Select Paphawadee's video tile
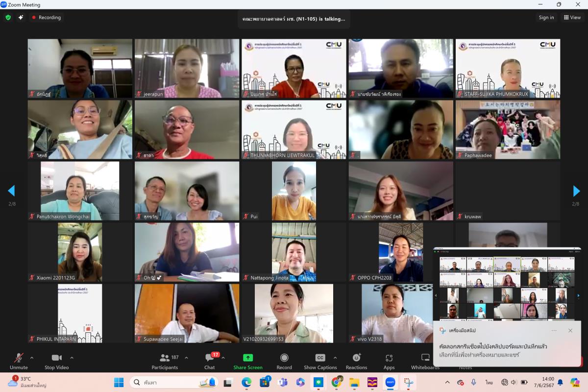588x392 pixels. click(x=508, y=130)
